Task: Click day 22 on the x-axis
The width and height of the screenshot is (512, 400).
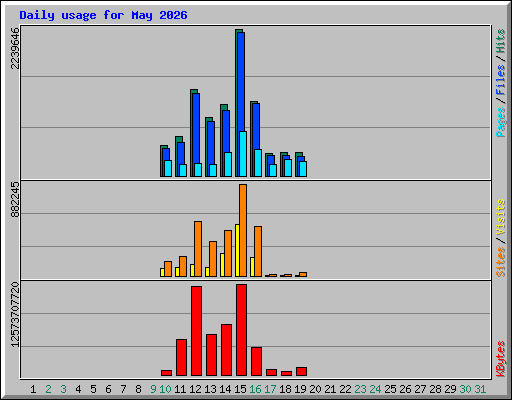Action: 345,389
